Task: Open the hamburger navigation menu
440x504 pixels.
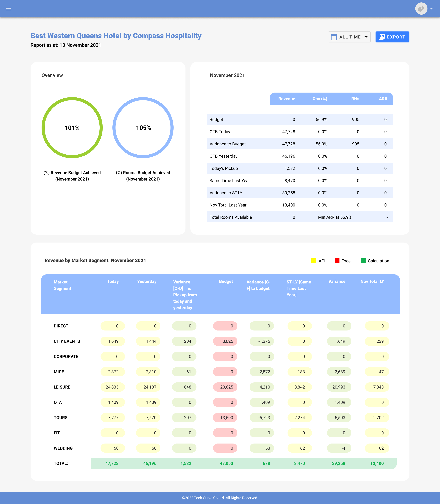Action: 9,9
